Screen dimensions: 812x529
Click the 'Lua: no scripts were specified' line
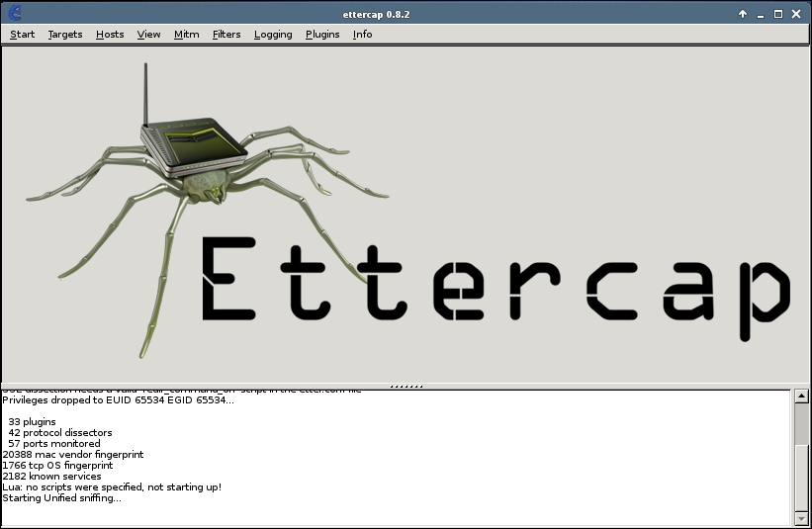coord(112,487)
